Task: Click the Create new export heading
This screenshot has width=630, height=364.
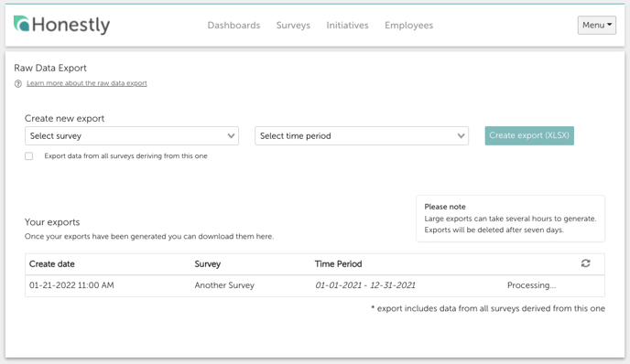Action: click(64, 118)
